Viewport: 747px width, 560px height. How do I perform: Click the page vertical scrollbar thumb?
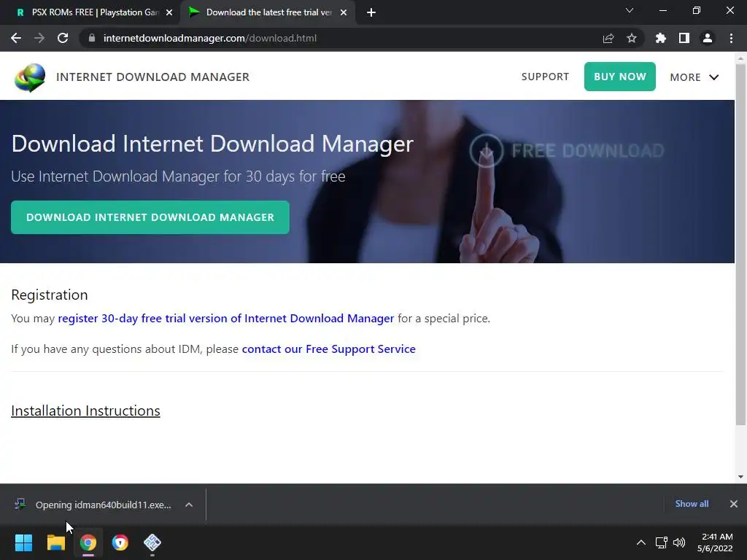coord(740,244)
